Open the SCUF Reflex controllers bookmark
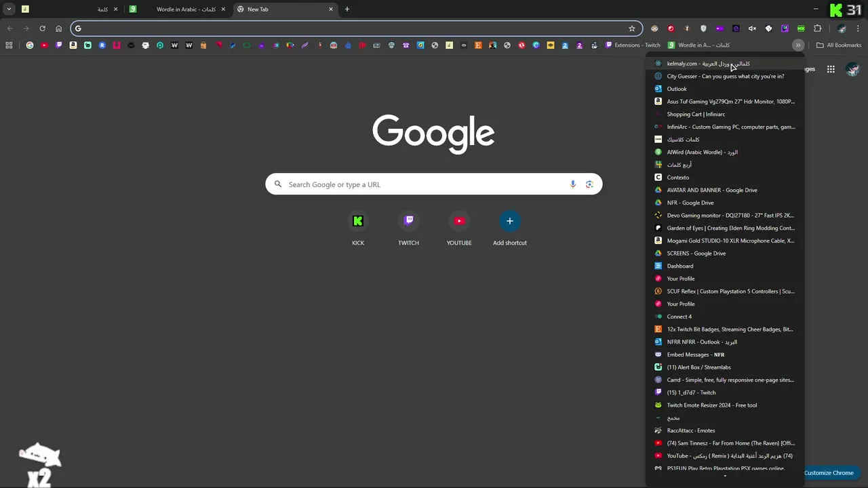 coord(725,291)
